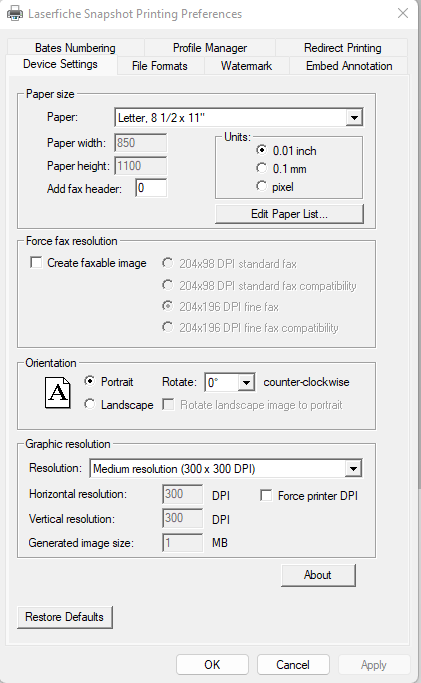Viewport: 421px width, 683px height.
Task: Select the 0.1 mm units option
Action: coord(281,169)
